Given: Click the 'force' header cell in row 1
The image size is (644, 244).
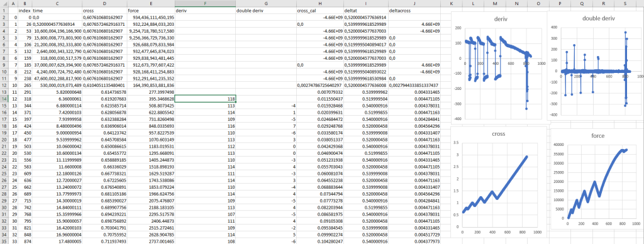Looking at the screenshot, I should 151,10.
